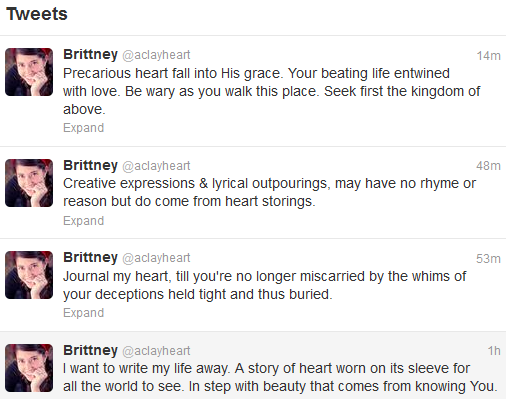Expand the 'Creative expressions' tweet

pos(84,221)
